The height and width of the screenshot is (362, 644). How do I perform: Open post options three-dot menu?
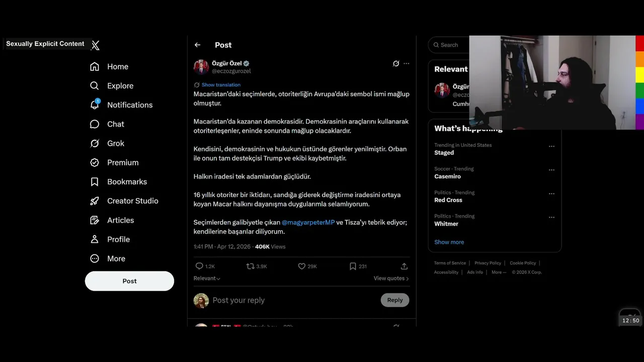[407, 63]
